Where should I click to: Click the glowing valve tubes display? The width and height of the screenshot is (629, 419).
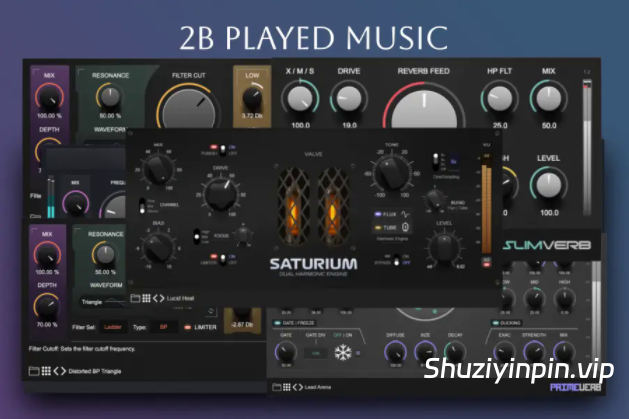click(314, 206)
